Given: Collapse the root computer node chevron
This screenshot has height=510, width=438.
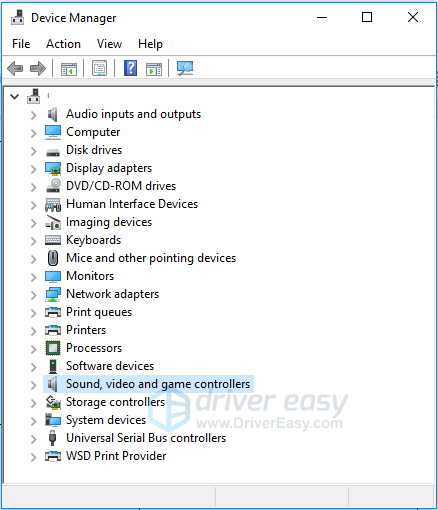Looking at the screenshot, I should pos(15,97).
